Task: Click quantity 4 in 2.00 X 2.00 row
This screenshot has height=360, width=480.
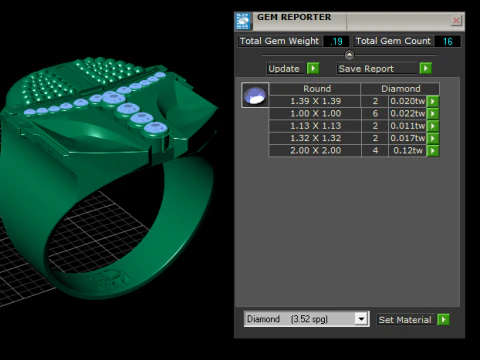Action: tap(375, 151)
